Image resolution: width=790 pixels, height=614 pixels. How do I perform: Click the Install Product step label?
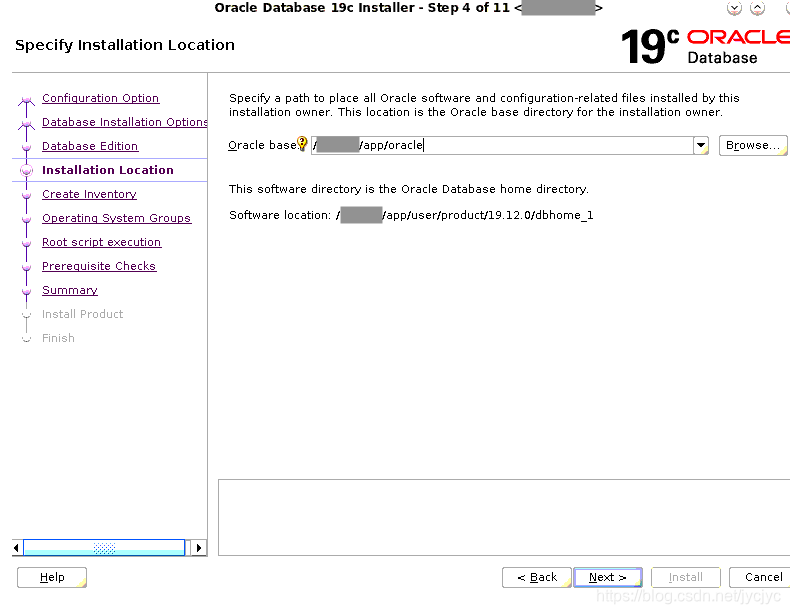83,314
